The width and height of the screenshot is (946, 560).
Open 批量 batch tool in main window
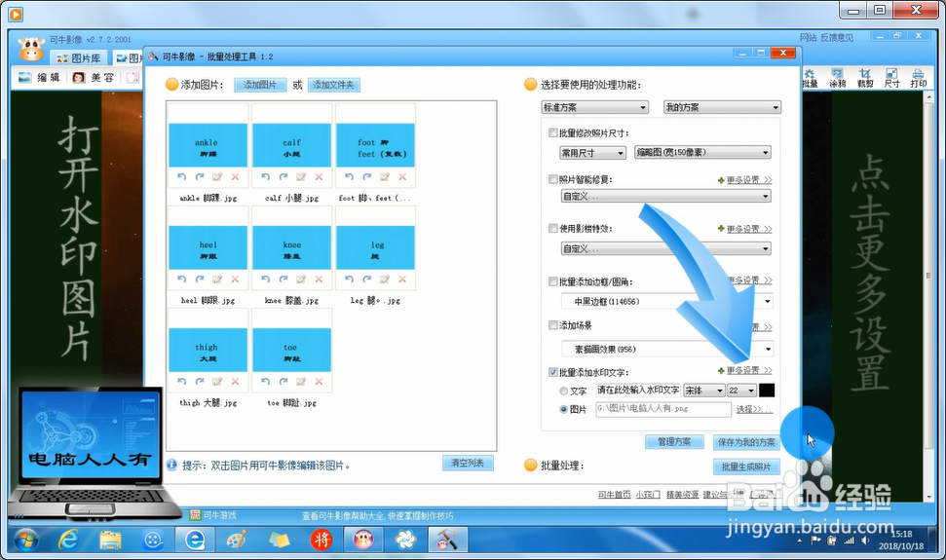[x=810, y=78]
